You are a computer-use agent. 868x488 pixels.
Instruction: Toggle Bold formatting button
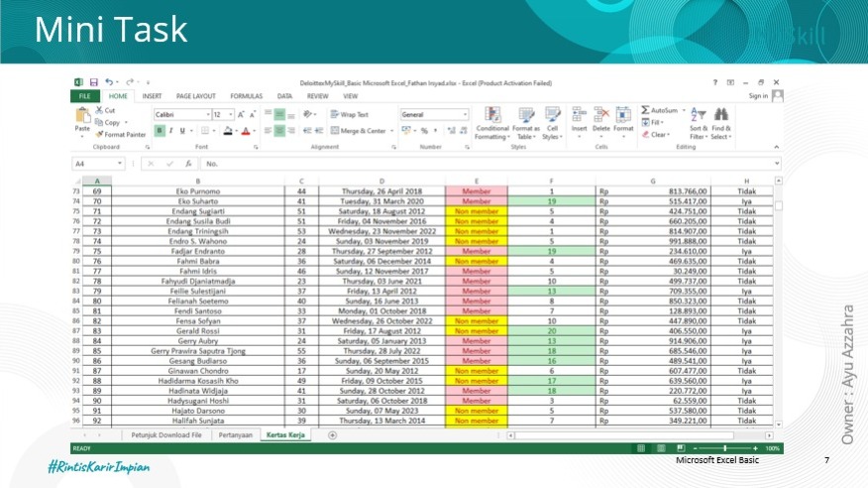[160, 131]
